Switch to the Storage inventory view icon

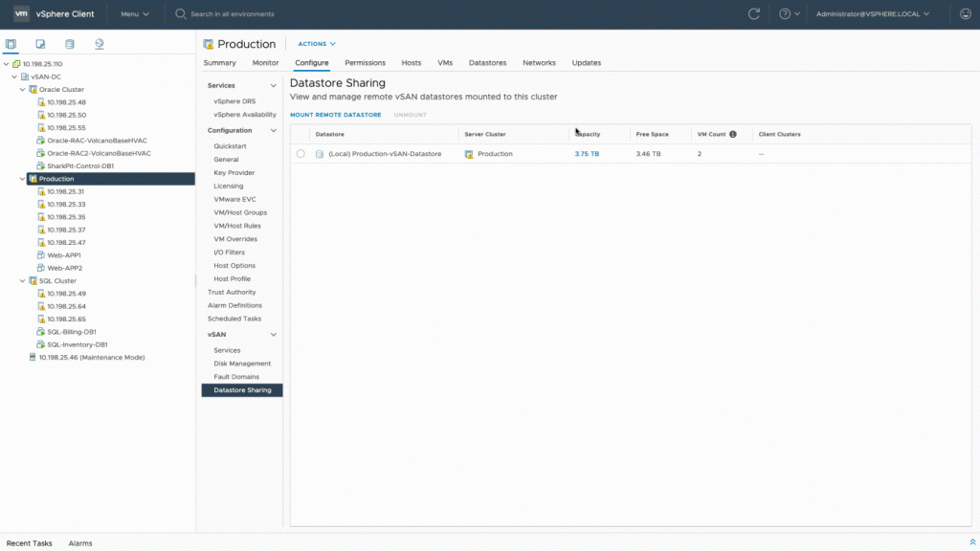(69, 44)
